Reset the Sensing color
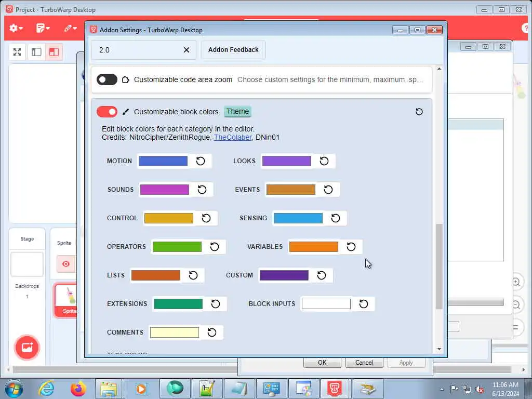Viewport: 532px width, 399px height. pos(336,218)
